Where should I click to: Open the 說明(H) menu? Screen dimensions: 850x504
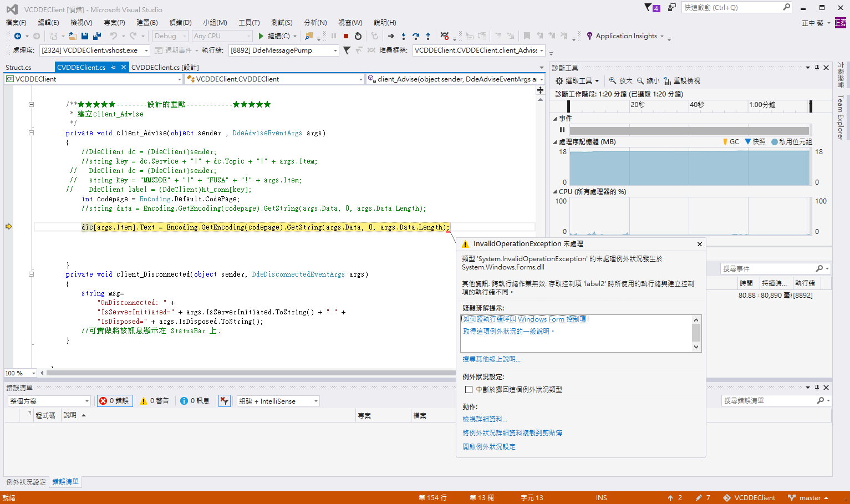point(385,23)
